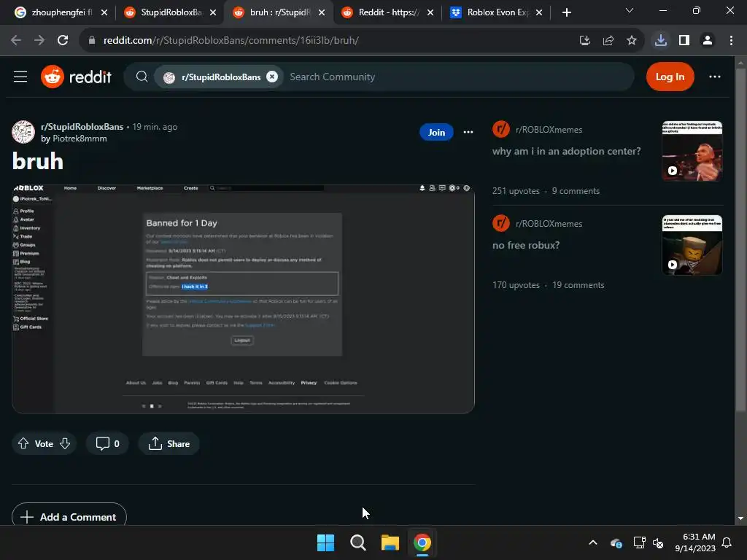Switch to the 'Reddit - https://' tab
The image size is (747, 560).
point(388,12)
